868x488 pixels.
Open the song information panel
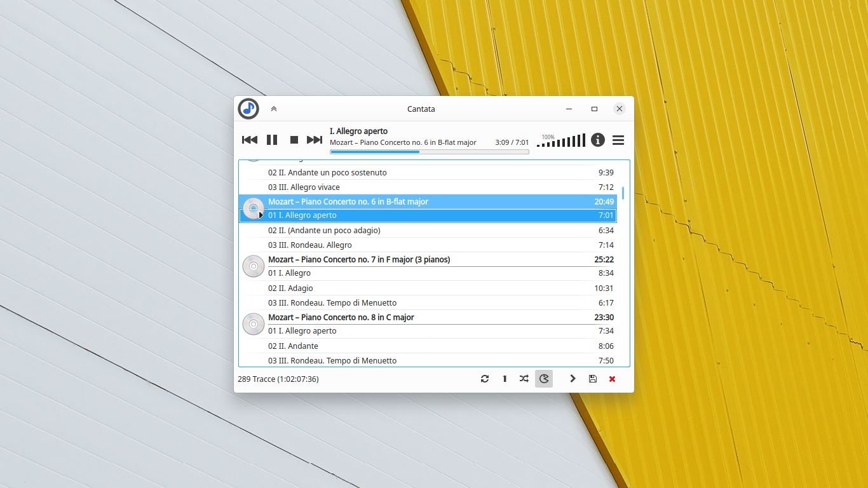click(598, 140)
